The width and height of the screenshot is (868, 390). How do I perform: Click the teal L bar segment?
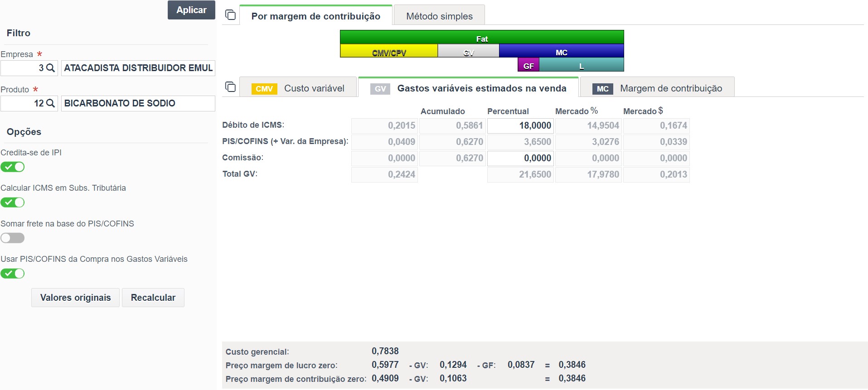tap(582, 64)
